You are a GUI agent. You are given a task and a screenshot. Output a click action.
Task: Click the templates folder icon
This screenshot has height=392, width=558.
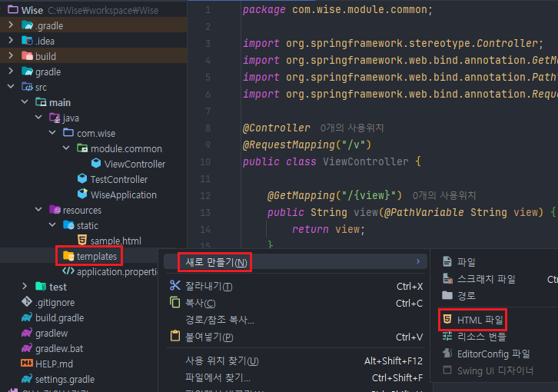(68, 256)
